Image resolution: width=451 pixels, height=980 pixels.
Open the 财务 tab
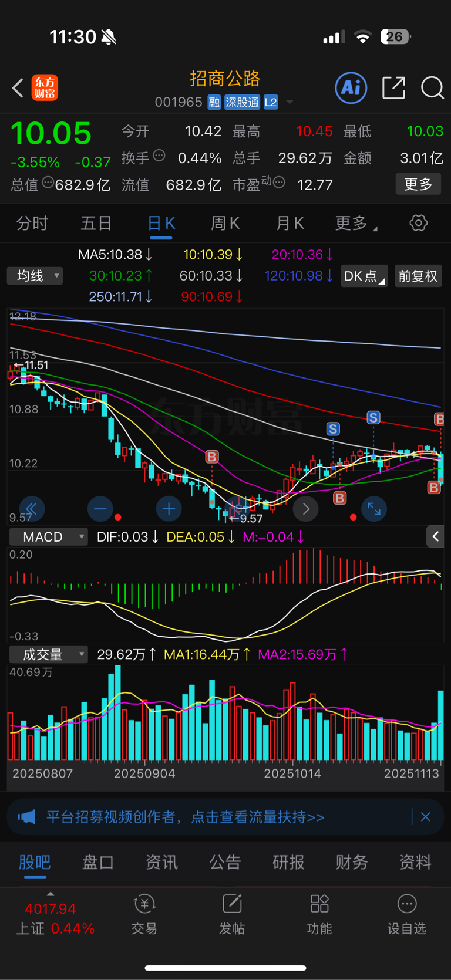[x=352, y=862]
